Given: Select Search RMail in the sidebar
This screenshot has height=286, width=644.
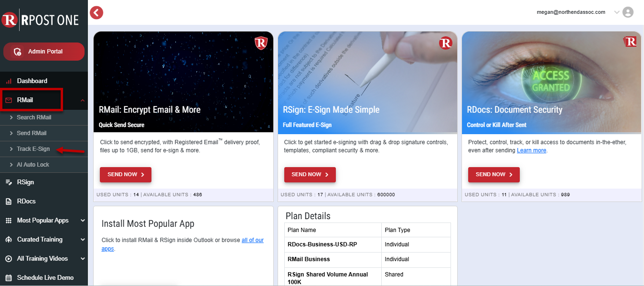Looking at the screenshot, I should pyautogui.click(x=34, y=117).
